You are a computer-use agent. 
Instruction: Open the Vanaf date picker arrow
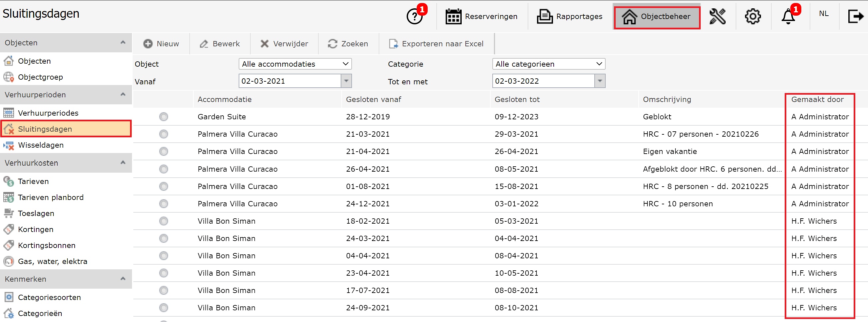(x=346, y=81)
